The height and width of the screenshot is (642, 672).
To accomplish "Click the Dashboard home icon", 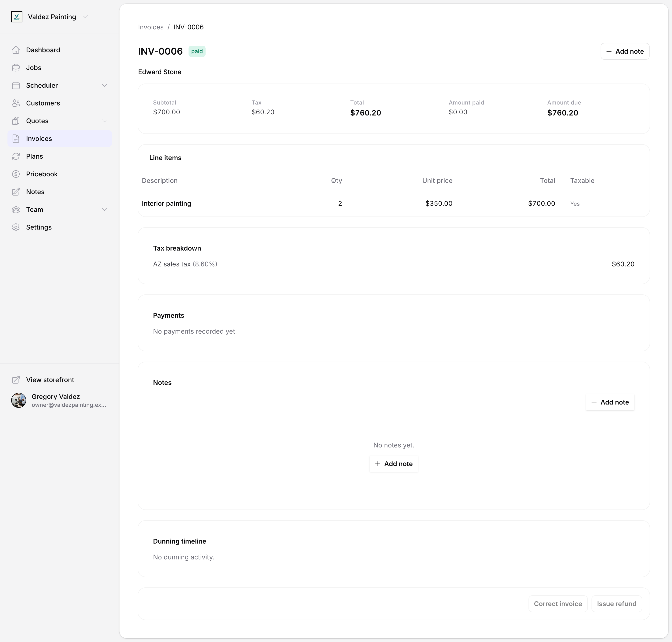I will (16, 50).
